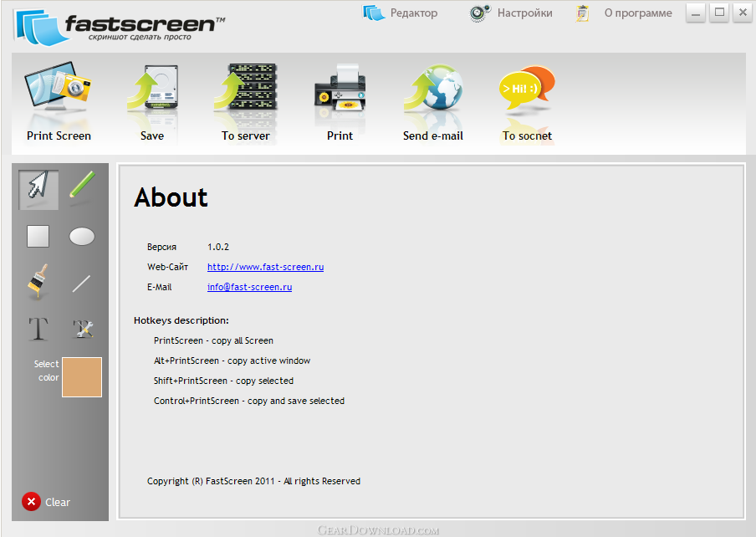Click Hotkeys description heading
Screen dimensions: 756x537
[x=181, y=320]
